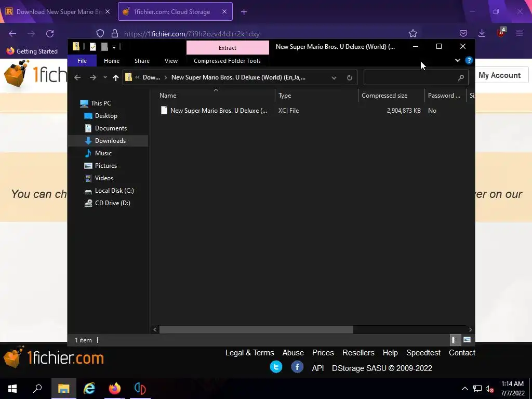532x399 pixels.
Task: Open the Windows Start menu
Action: (12, 389)
